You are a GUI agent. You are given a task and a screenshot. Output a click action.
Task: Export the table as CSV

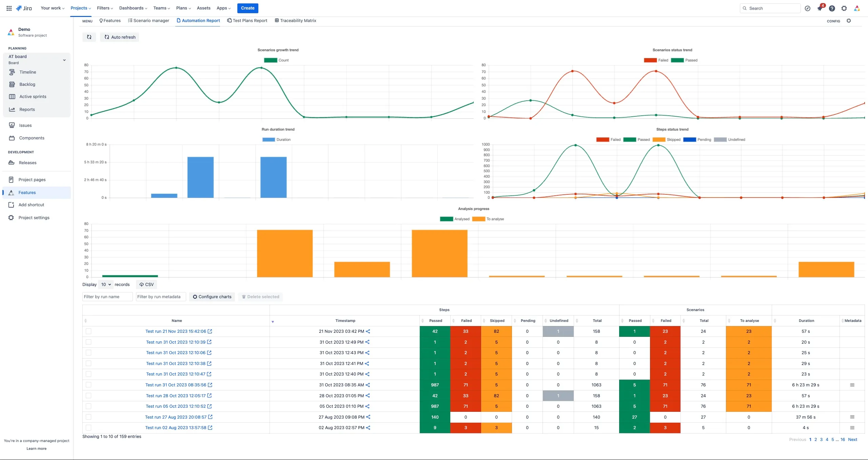pos(146,285)
